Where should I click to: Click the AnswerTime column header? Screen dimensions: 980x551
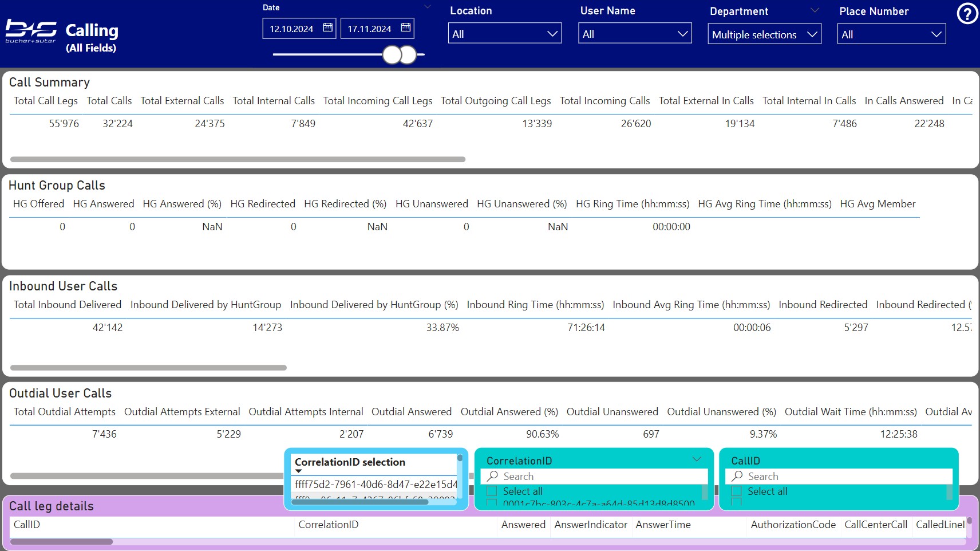pyautogui.click(x=663, y=525)
